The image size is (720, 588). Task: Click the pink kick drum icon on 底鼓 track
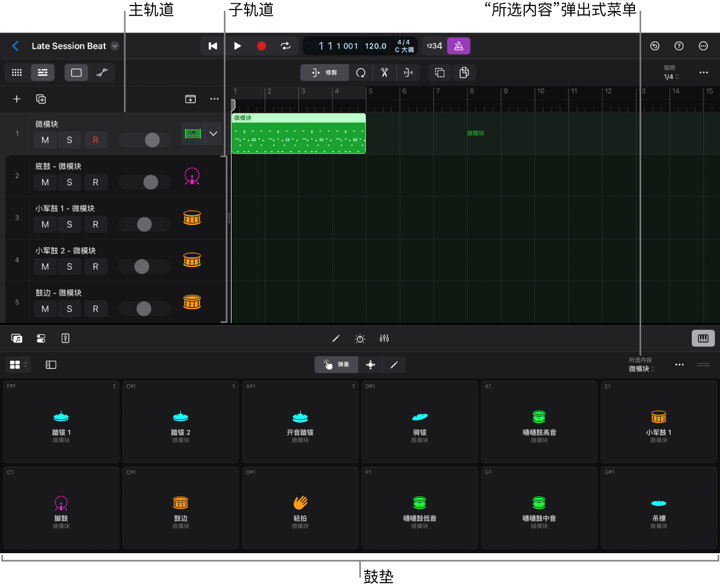[x=192, y=176]
